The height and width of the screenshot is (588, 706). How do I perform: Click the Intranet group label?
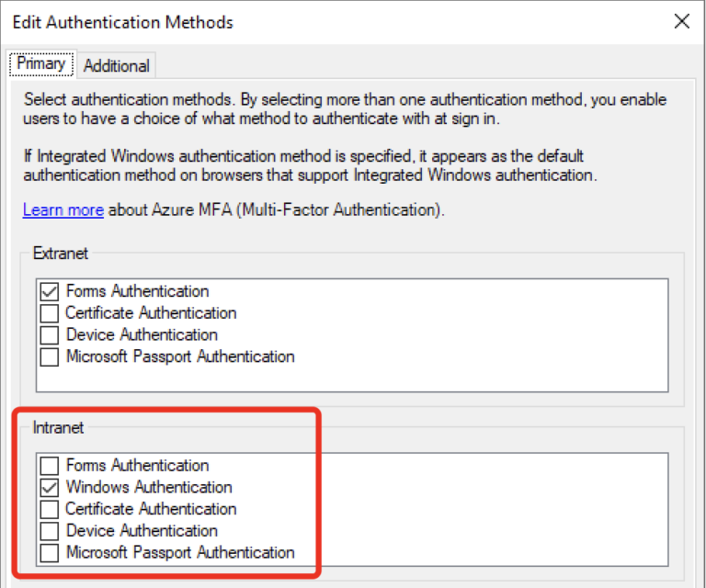click(x=58, y=427)
